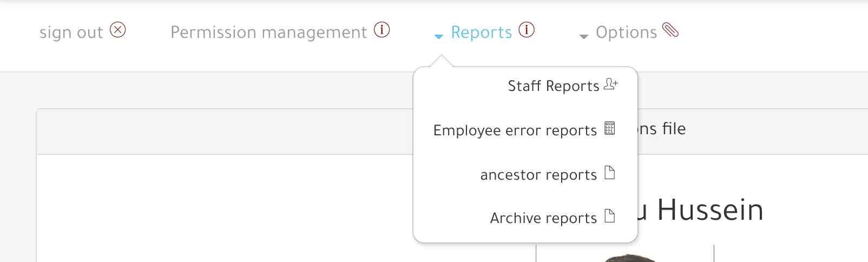Open ancestor reports from the dropdown
The image size is (868, 262).
pos(538,175)
